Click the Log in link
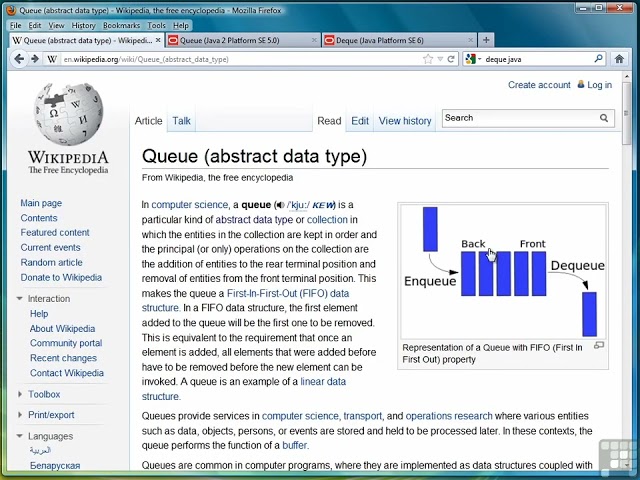Image resolution: width=640 pixels, height=480 pixels. click(x=599, y=85)
